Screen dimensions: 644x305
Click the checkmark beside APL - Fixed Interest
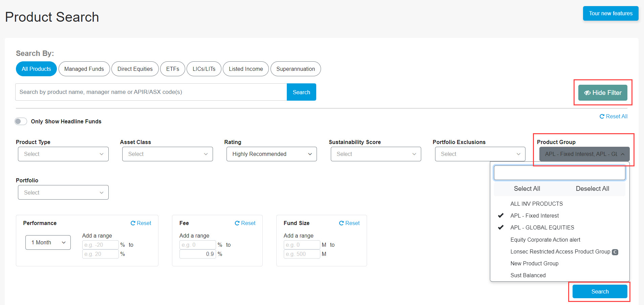[x=501, y=215]
